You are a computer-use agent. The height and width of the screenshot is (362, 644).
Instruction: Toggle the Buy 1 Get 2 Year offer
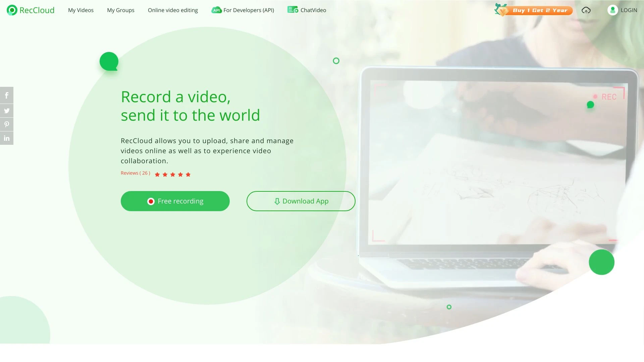pos(533,10)
